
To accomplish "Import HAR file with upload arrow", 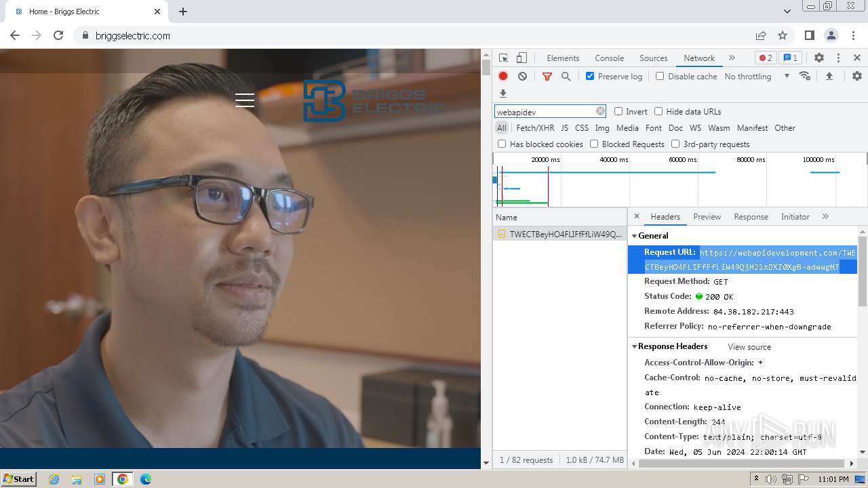I will (829, 77).
